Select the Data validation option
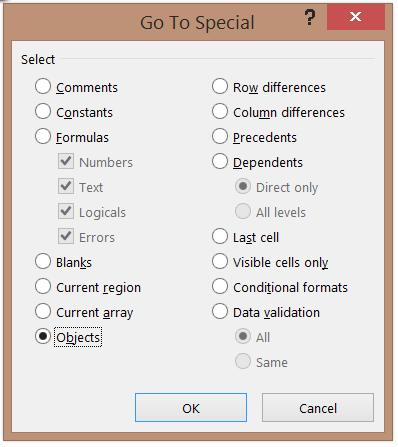 coord(220,311)
